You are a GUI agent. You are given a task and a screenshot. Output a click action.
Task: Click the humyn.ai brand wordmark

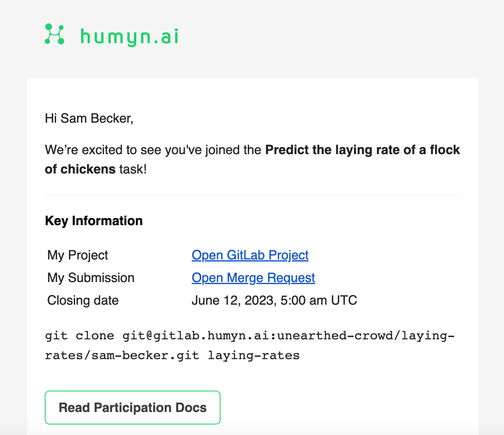coord(129,36)
